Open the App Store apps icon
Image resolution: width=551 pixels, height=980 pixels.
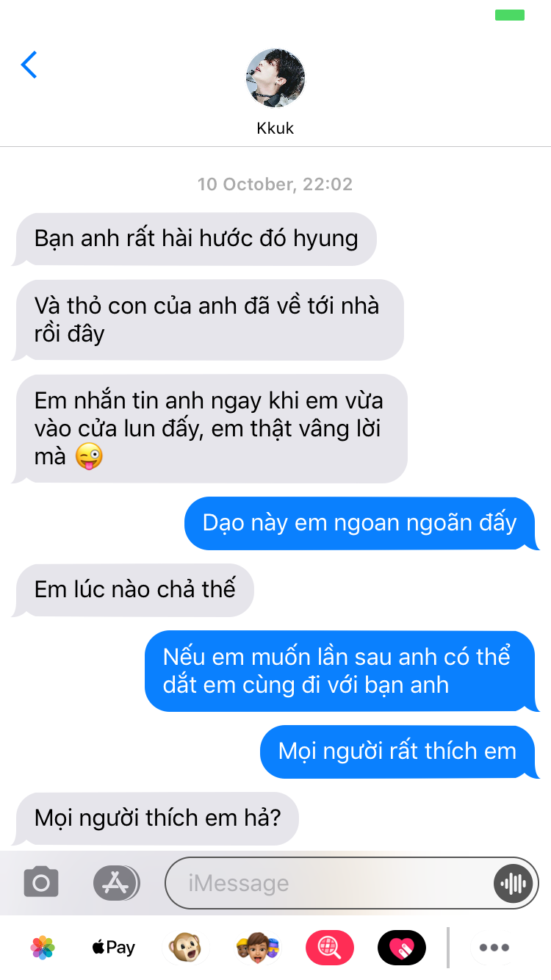coord(116,882)
